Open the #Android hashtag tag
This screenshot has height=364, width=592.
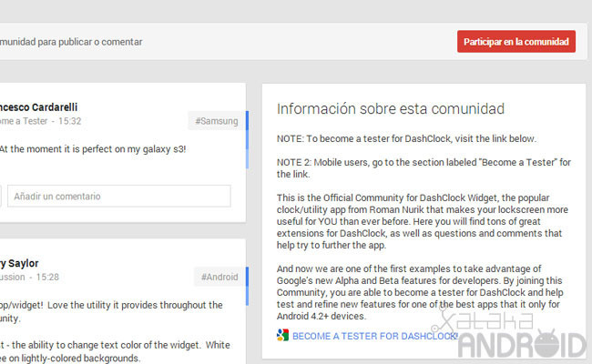click(217, 277)
